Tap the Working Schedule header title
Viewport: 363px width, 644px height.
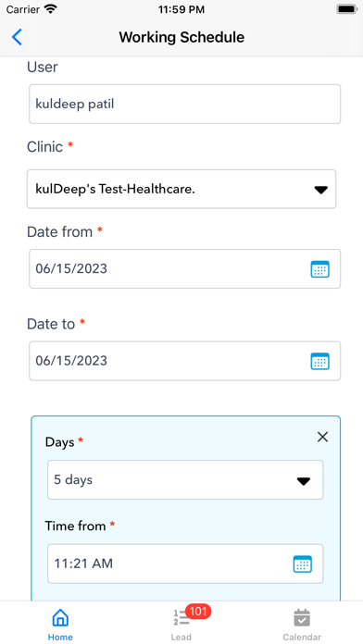(181, 37)
